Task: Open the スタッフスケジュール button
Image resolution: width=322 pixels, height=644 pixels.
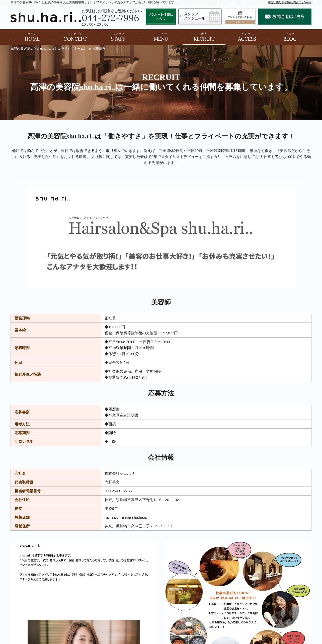Action: [200, 17]
